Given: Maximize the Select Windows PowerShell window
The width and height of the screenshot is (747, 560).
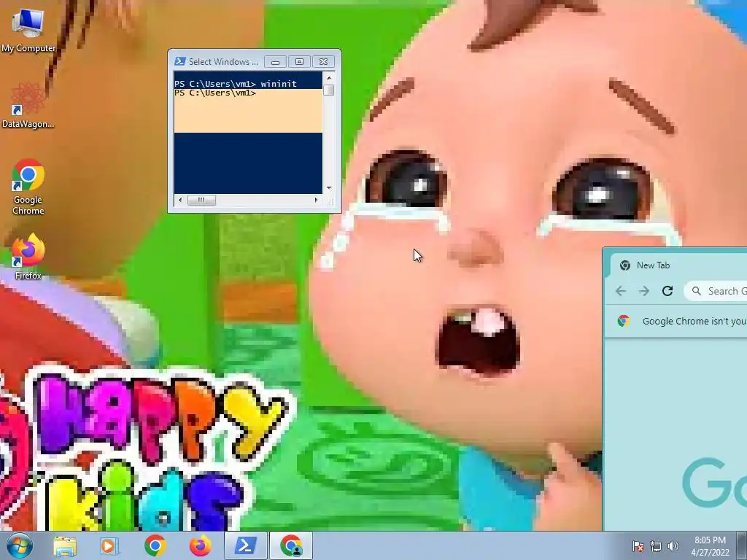Looking at the screenshot, I should [x=299, y=61].
